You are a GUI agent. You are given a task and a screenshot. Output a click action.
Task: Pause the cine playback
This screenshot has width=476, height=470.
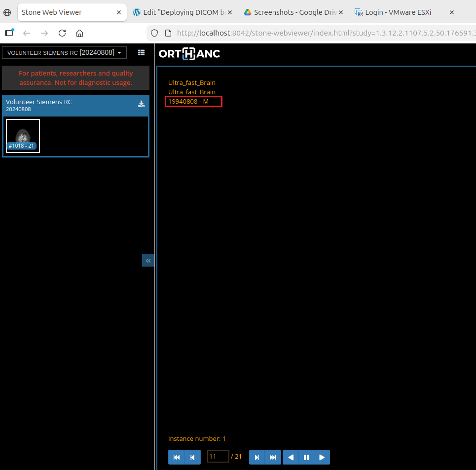click(x=306, y=457)
